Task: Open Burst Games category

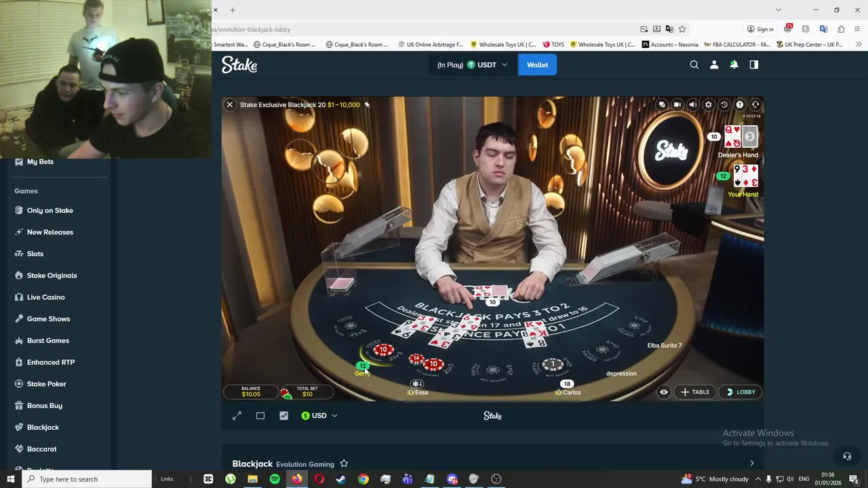Action: [x=47, y=340]
